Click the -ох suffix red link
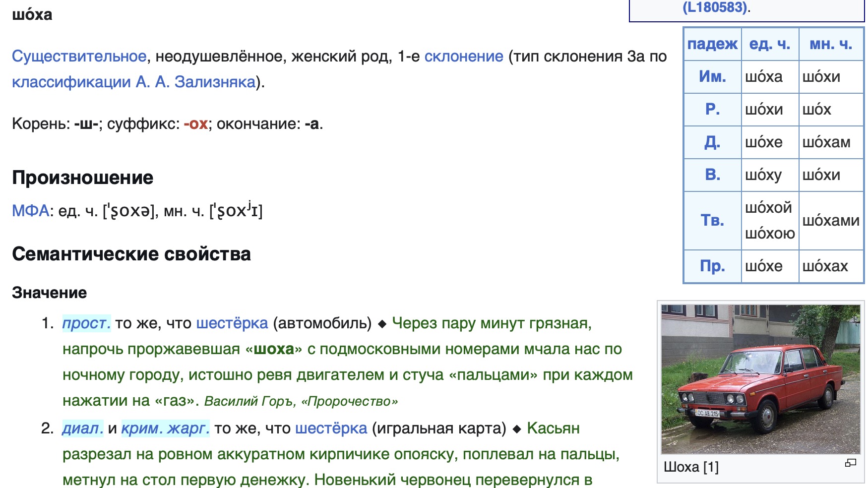Image resolution: width=868 pixels, height=488 pixels. click(195, 124)
